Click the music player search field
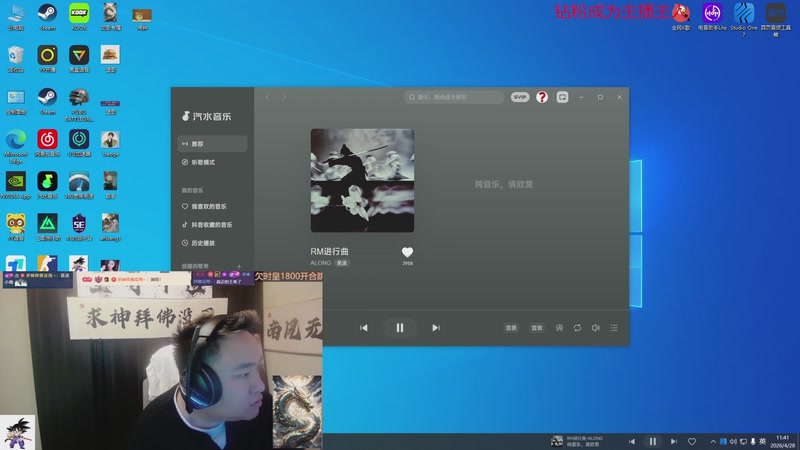Viewport: 800px width, 450px height. click(x=454, y=97)
